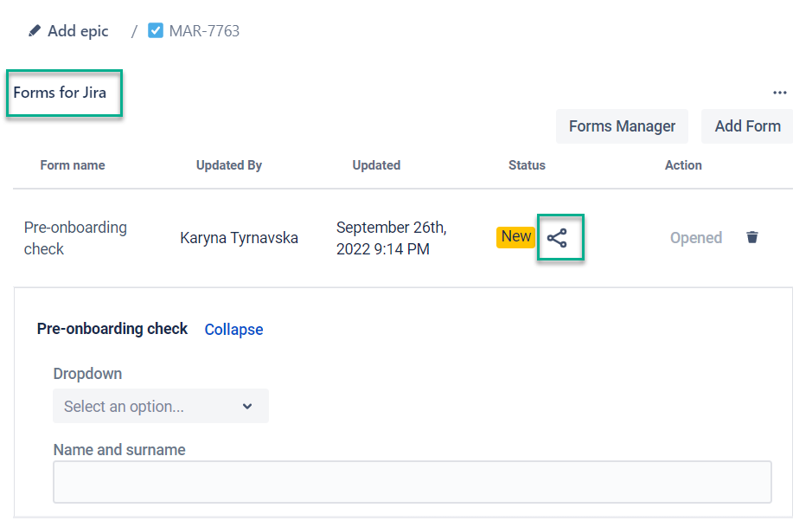812x527 pixels.
Task: Click the blue task checkbox icon for MAR-7763
Action: pos(156,30)
